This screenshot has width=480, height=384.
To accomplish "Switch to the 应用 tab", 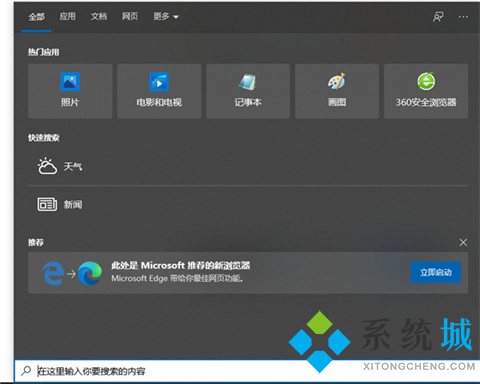I will click(x=67, y=16).
